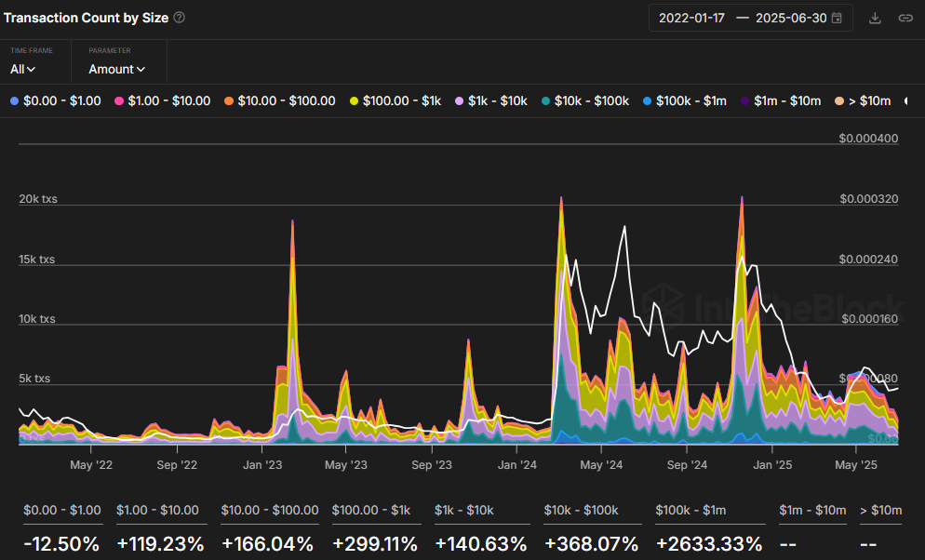Toggle the > $10m legend series

click(x=863, y=100)
